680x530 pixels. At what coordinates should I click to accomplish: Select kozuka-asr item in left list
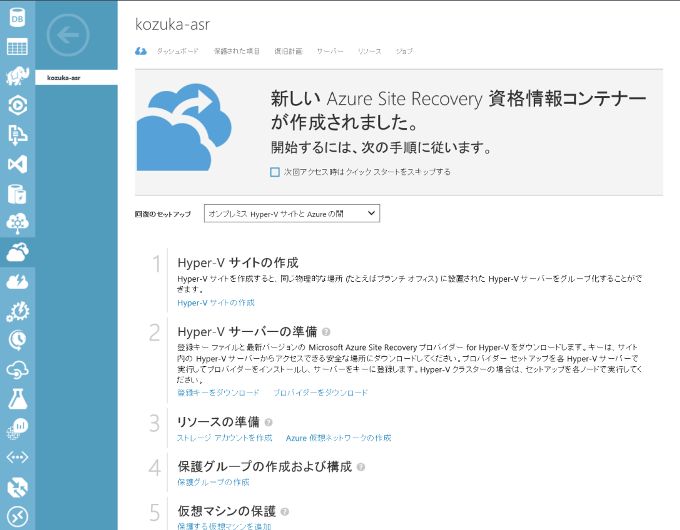point(76,78)
